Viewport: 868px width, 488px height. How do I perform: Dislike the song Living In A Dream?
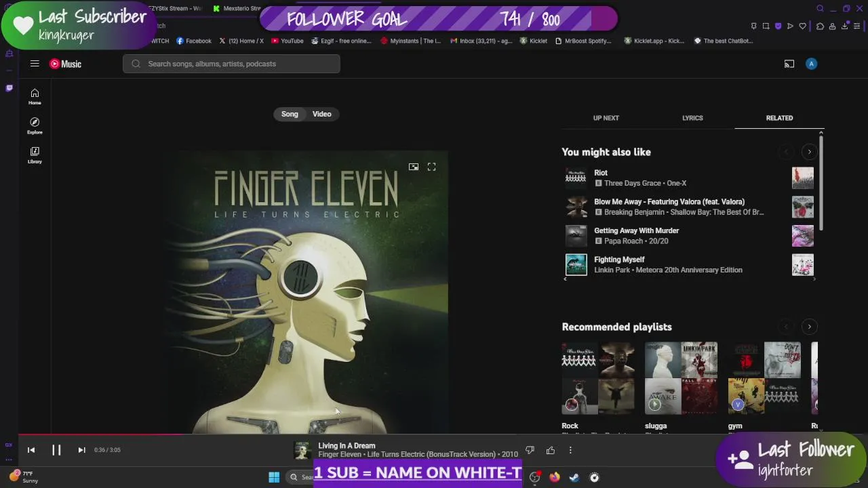point(530,450)
